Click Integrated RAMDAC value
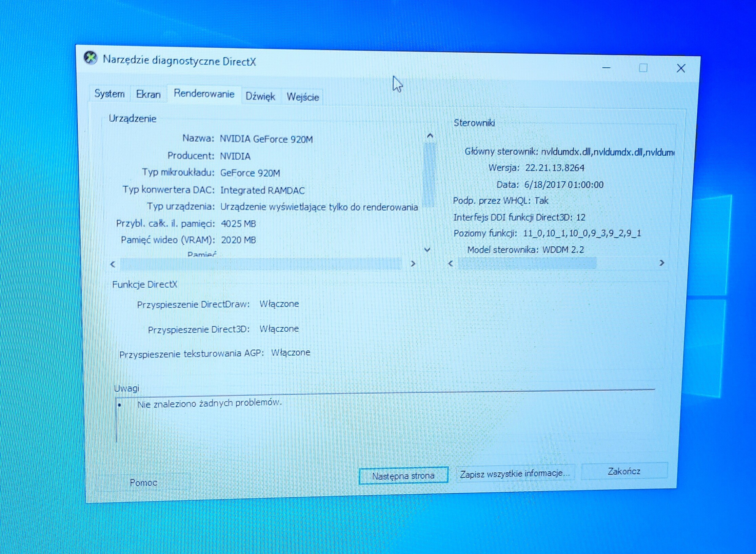The height and width of the screenshot is (554, 756). coord(262,190)
